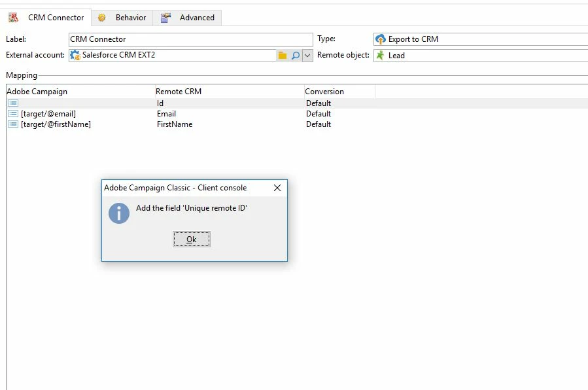Screen dimensions: 588x390
Task: Open the Behavior tab
Action: [122, 18]
